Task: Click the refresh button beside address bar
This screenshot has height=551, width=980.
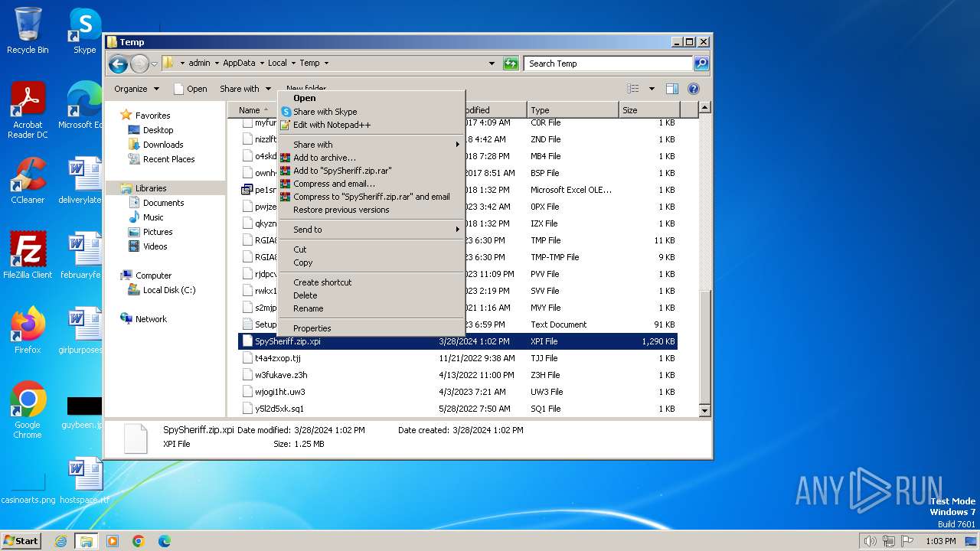Action: click(511, 64)
